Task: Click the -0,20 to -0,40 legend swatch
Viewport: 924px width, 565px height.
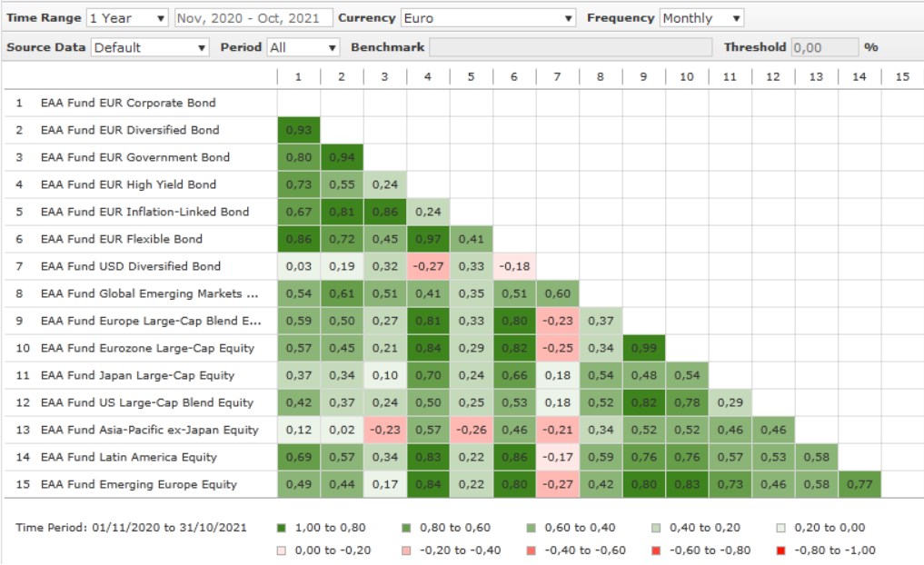Action: coord(406,550)
